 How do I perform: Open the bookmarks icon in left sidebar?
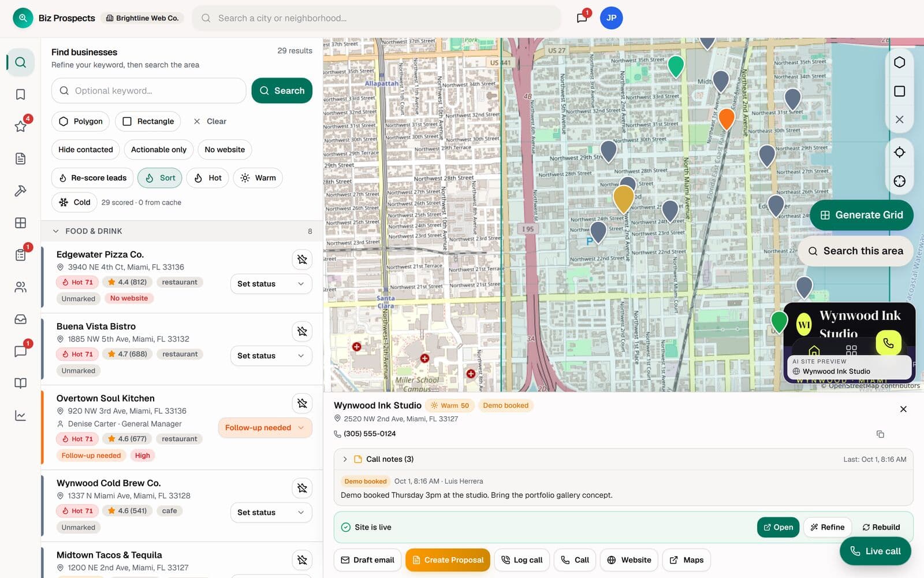coord(20,94)
